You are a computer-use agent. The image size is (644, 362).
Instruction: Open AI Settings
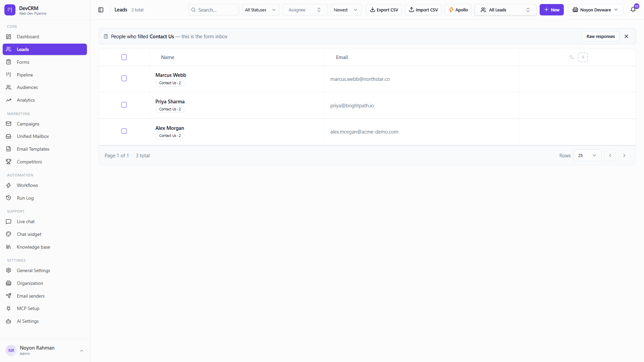(x=45, y=321)
